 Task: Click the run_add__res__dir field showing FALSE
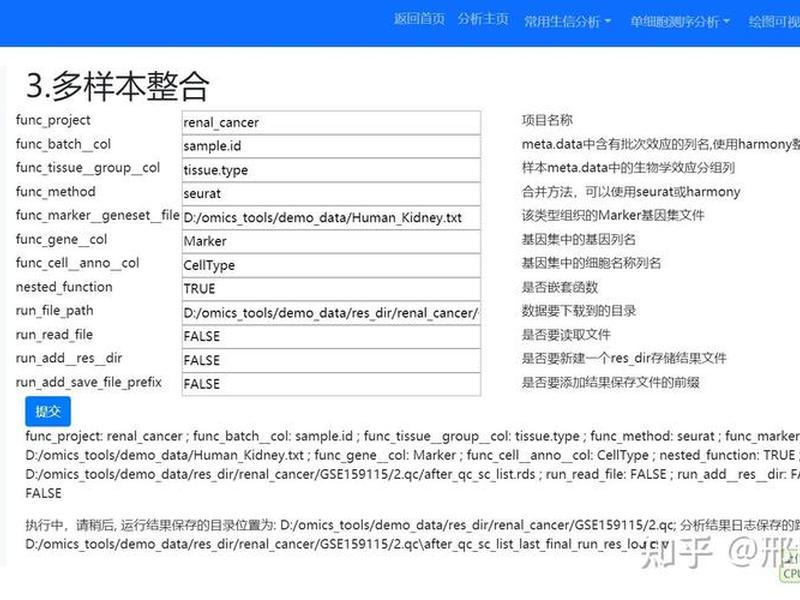coord(331,360)
